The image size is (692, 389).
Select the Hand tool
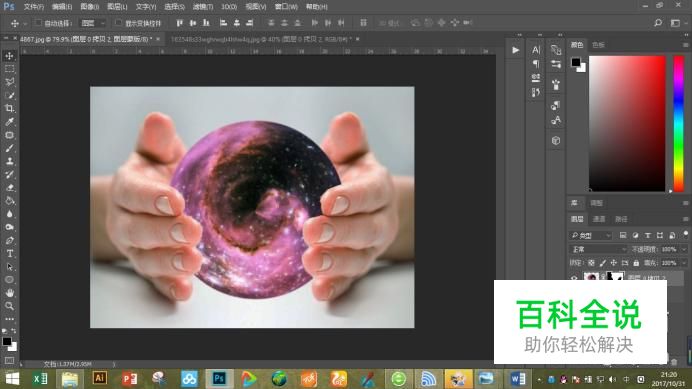(9, 293)
